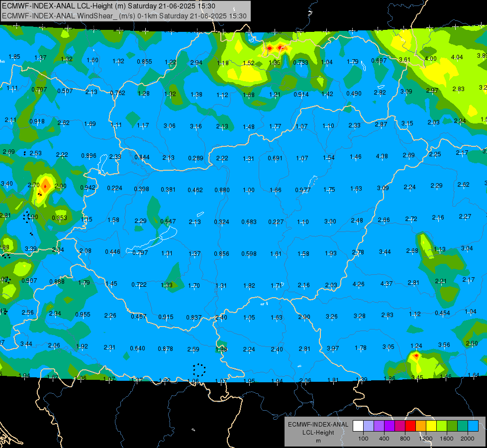
Task: Click the wind shear value 3.16
Action: (x=195, y=126)
